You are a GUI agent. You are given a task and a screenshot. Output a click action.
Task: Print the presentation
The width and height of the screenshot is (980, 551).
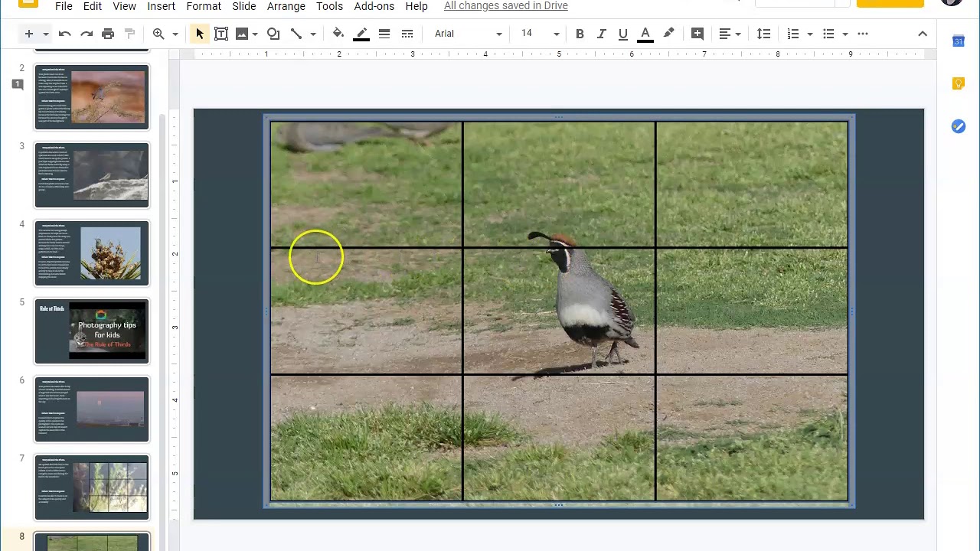tap(108, 34)
